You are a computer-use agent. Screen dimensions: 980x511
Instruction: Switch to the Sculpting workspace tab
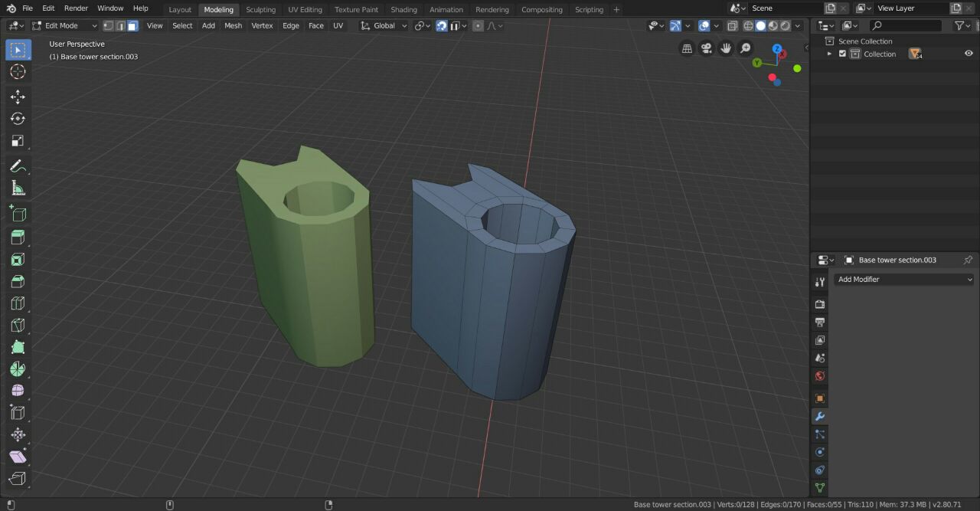coord(260,9)
